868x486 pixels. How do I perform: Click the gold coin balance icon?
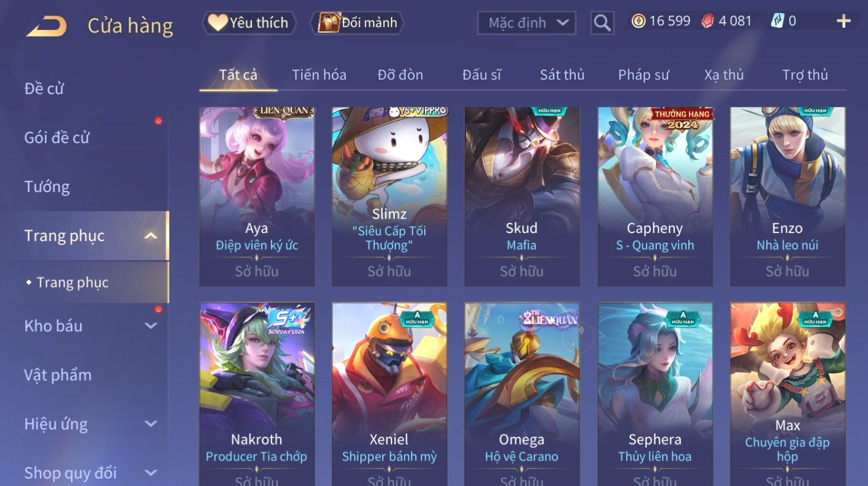(638, 21)
